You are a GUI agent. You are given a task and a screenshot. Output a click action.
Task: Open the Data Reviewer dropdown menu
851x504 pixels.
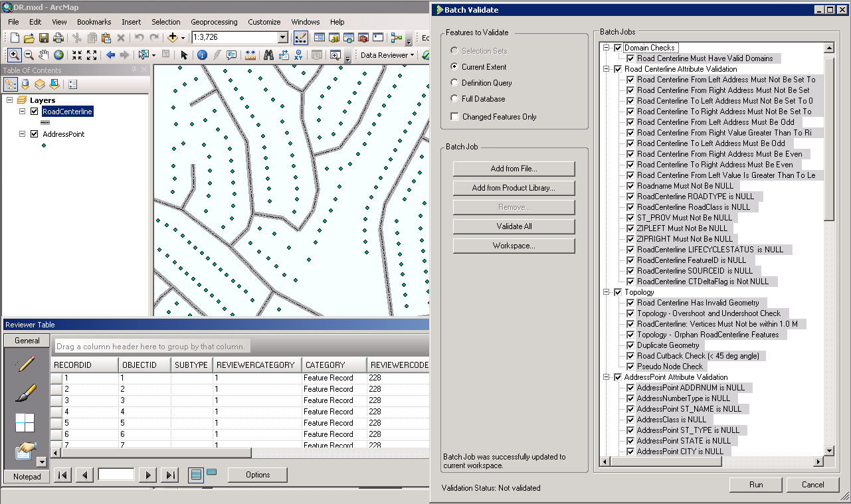[387, 55]
